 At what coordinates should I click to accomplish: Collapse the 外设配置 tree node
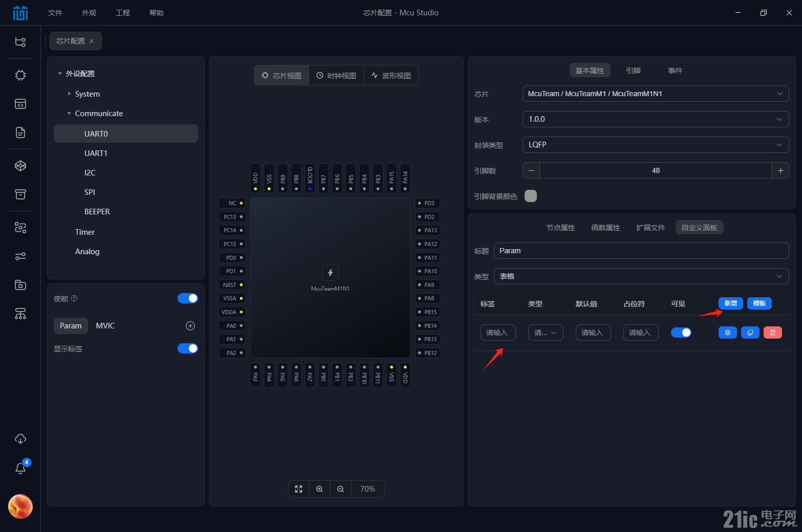[x=60, y=74]
